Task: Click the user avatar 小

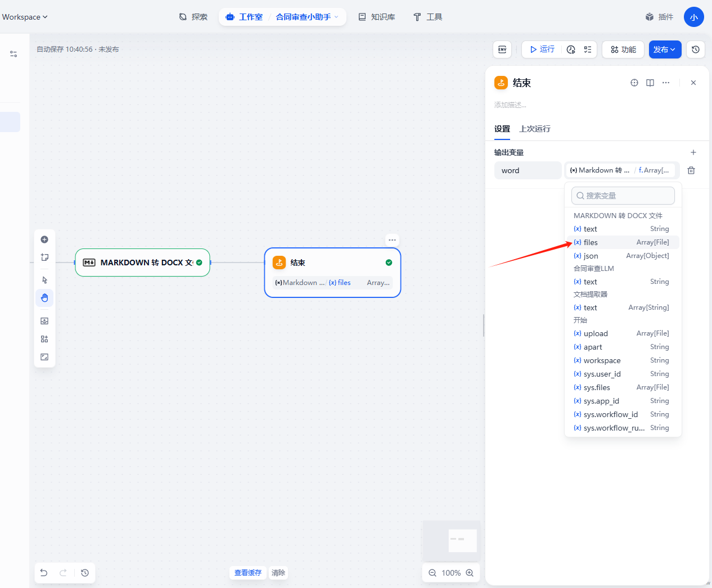Action: (x=694, y=17)
